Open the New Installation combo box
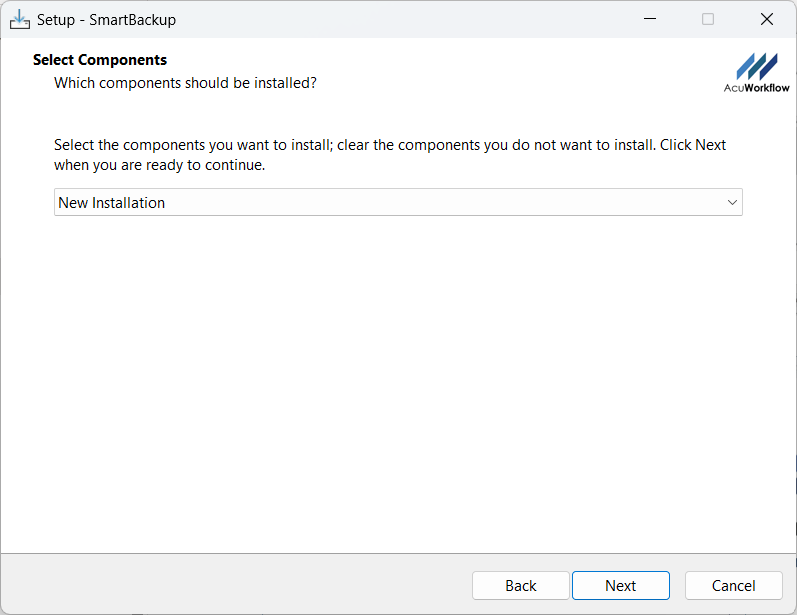This screenshot has height=615, width=797. pyautogui.click(x=398, y=202)
